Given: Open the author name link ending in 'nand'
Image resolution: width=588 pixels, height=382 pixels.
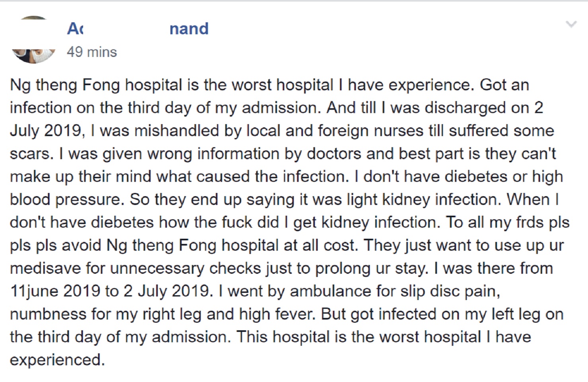Looking at the screenshot, I should click(189, 29).
